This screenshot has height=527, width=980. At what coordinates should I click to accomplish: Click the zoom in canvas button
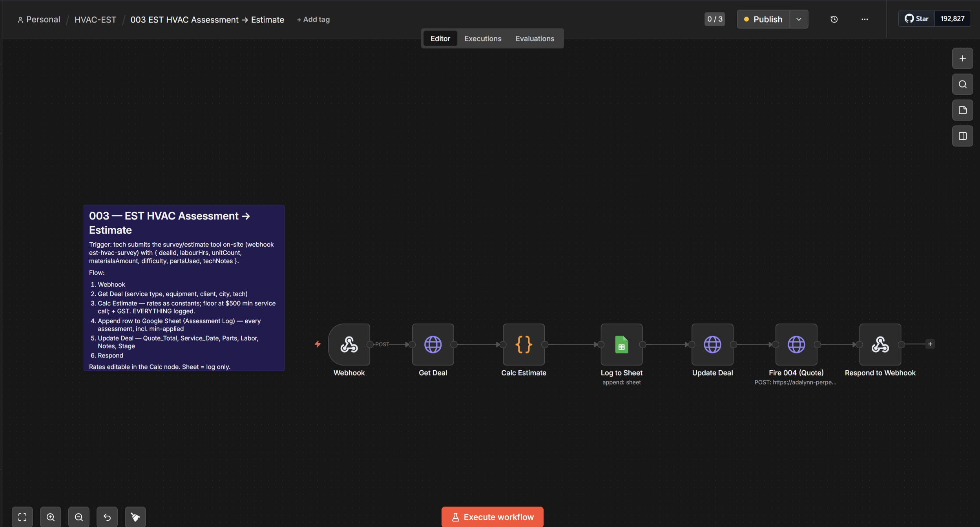coord(51,517)
